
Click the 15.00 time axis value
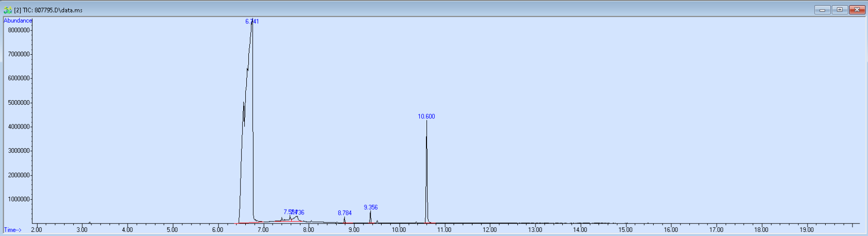click(625, 230)
